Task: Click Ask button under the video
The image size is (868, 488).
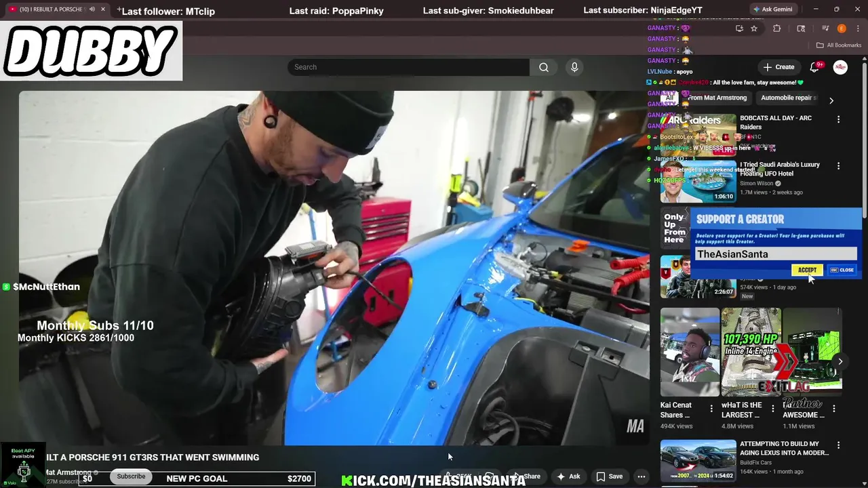Action: coord(568,476)
